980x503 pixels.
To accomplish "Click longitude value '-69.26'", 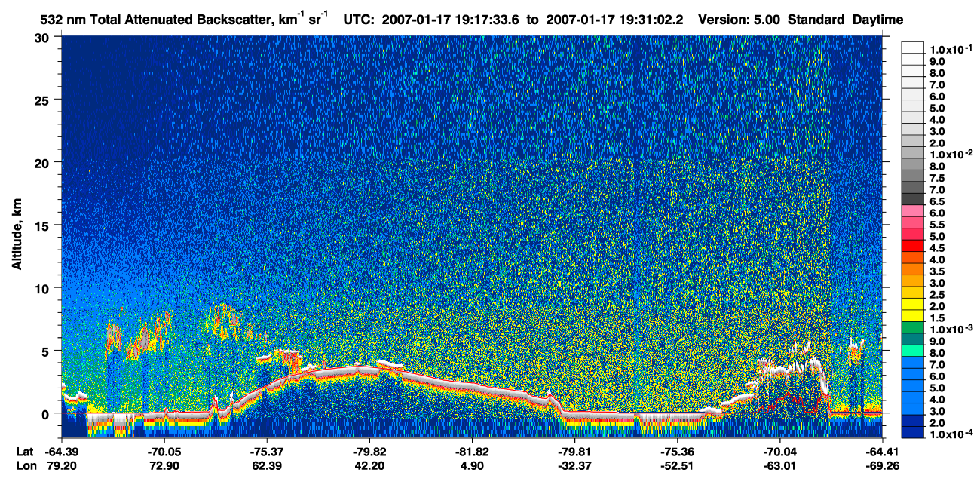I will [x=882, y=465].
